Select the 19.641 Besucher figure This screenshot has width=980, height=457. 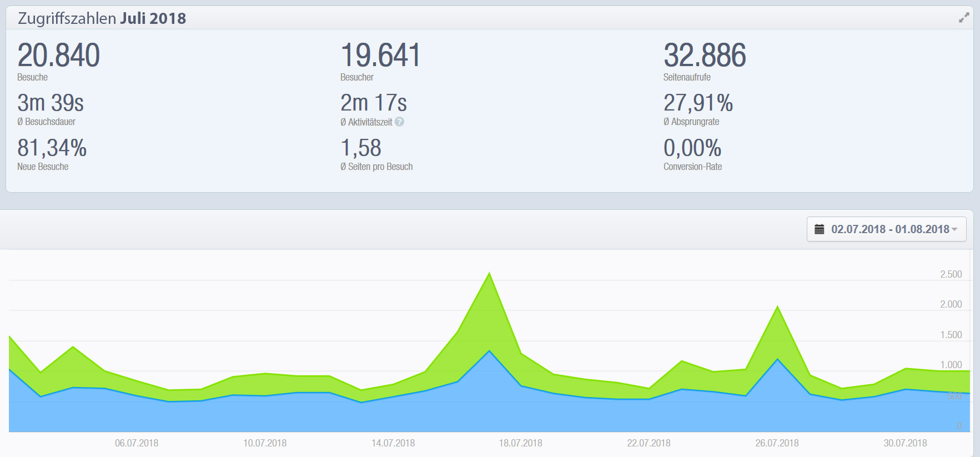(x=380, y=56)
